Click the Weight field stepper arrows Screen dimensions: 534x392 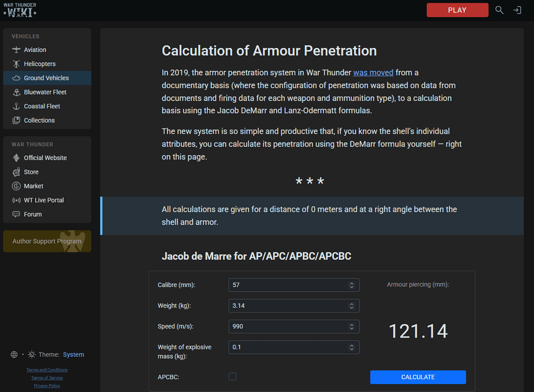click(x=351, y=306)
